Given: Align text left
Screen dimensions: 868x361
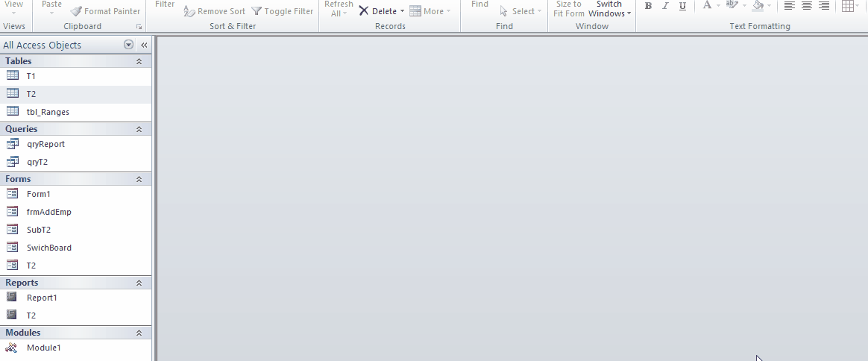Looking at the screenshot, I should (x=790, y=6).
